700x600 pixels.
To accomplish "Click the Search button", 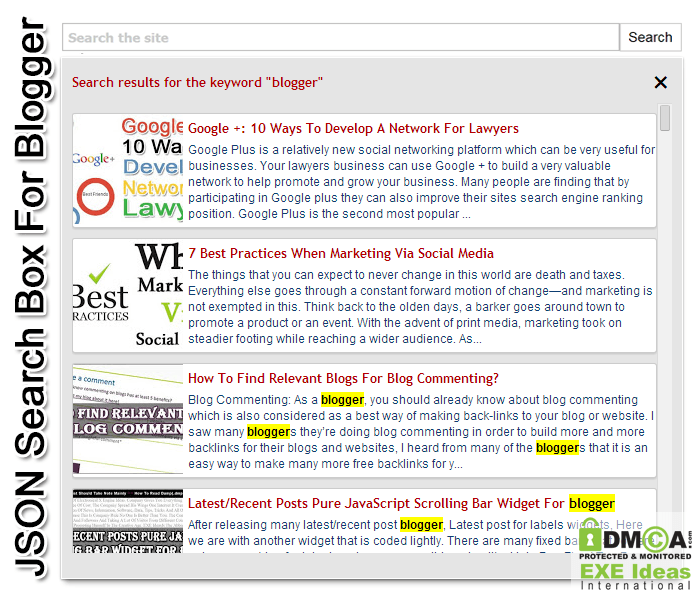I will click(650, 38).
